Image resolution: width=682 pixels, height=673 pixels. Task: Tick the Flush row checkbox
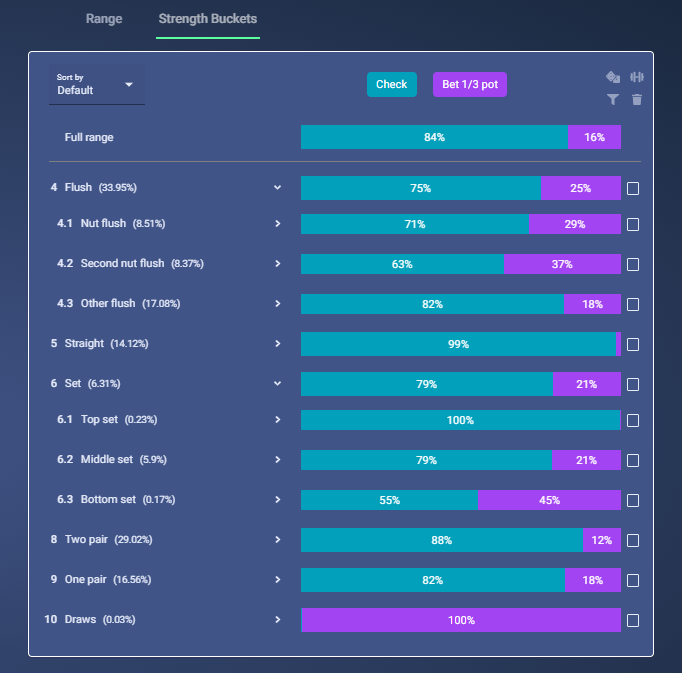coord(633,188)
